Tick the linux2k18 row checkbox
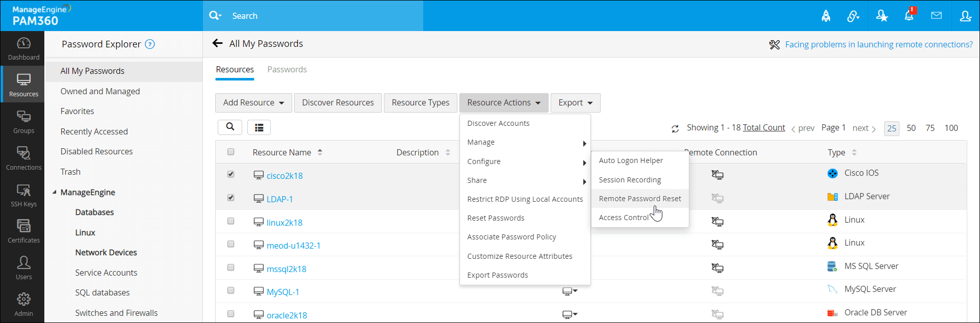980x323 pixels. point(231,221)
